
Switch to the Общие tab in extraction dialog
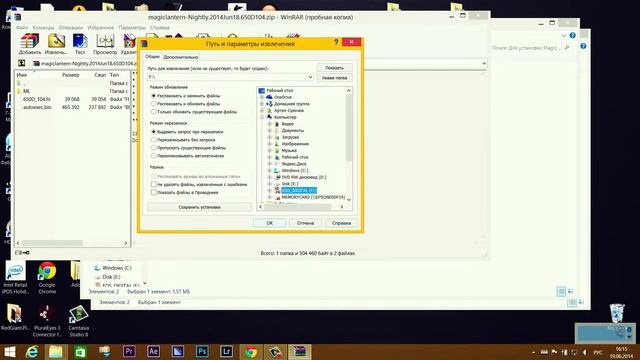coord(152,56)
